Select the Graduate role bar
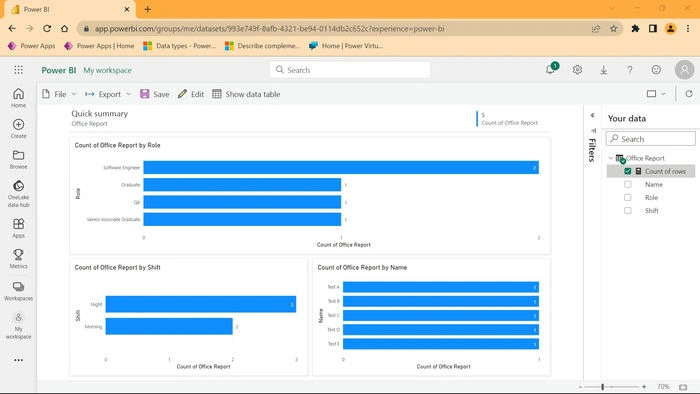 (242, 185)
